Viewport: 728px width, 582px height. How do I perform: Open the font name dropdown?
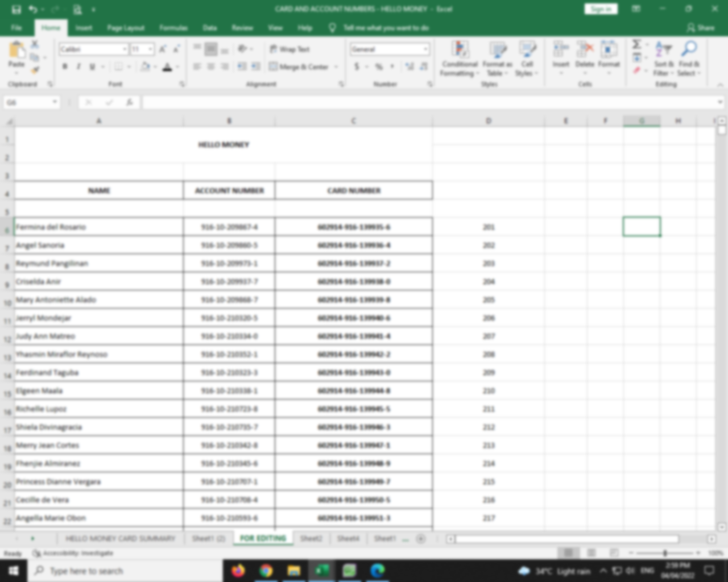pos(125,49)
